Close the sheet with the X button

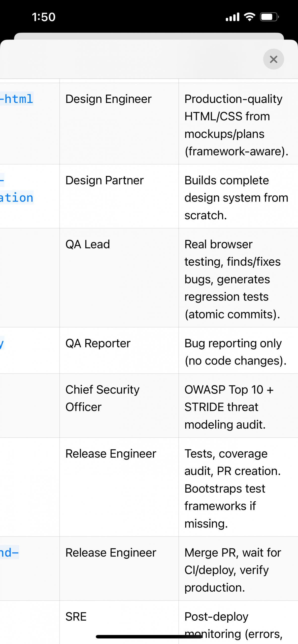(273, 59)
